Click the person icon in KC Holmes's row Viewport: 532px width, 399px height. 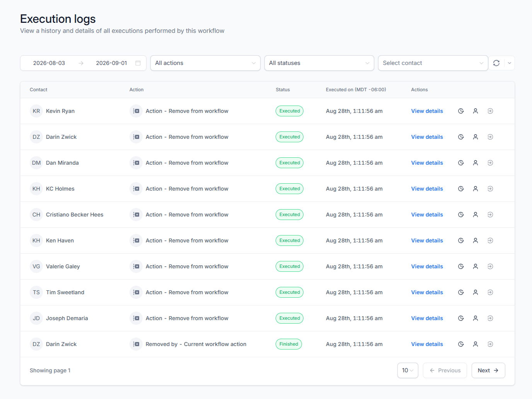476,189
